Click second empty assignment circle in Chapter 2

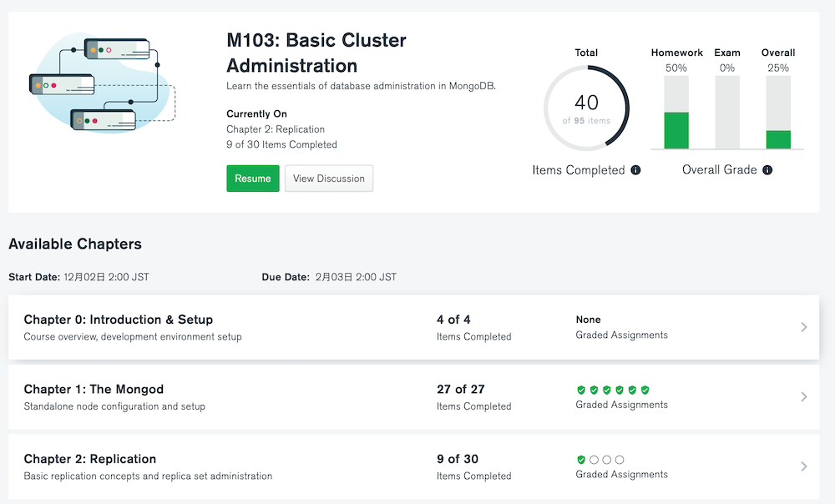click(x=606, y=460)
